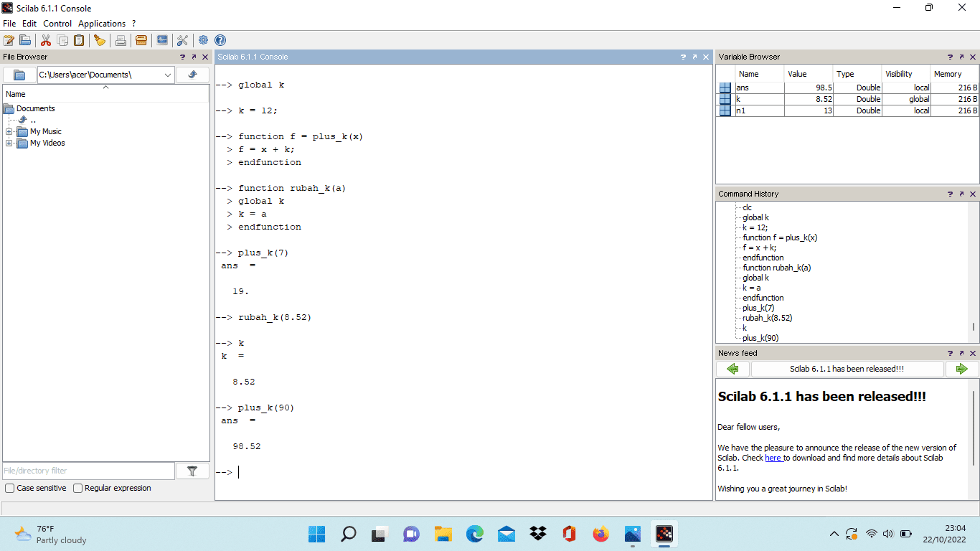Click the Memory column header
Image resolution: width=980 pixels, height=551 pixels.
(955, 74)
